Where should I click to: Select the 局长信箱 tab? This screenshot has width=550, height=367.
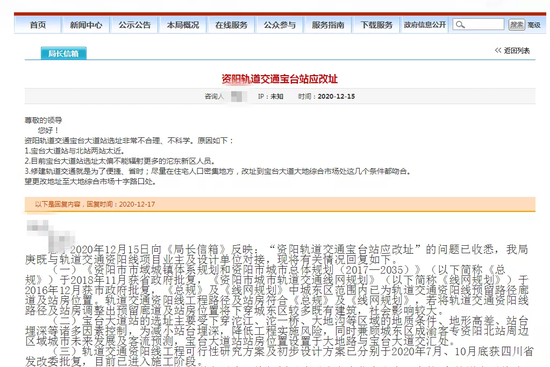tap(63, 53)
